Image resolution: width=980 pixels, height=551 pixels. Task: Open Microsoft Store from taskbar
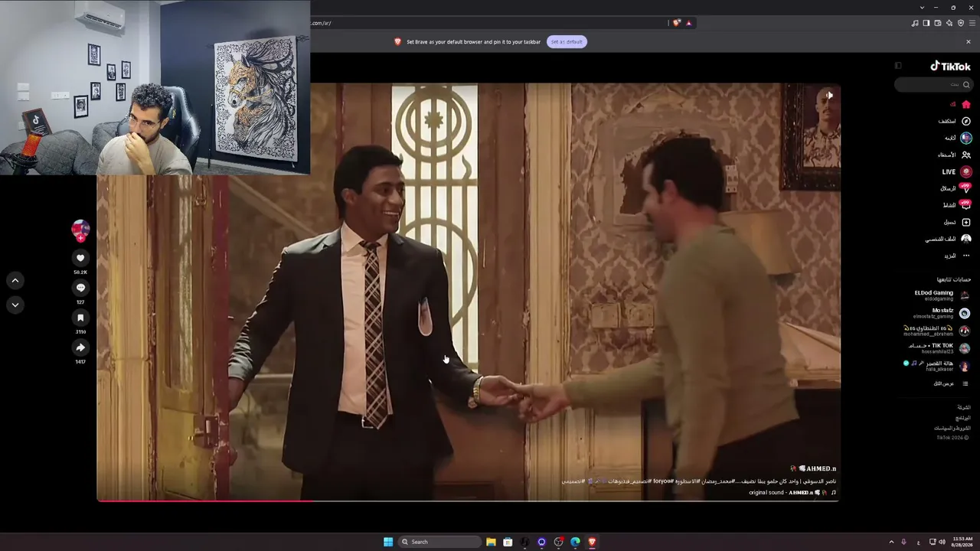tap(508, 542)
